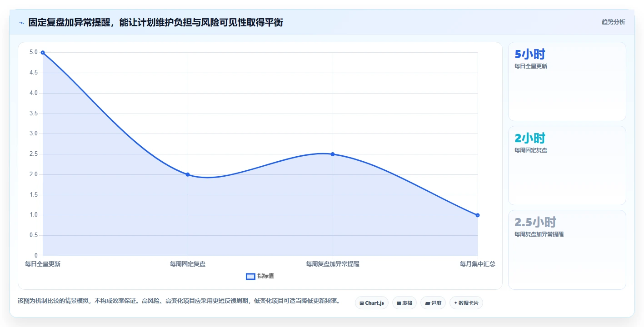Click 每周复盘加异常提醒 label under 2.5小时 card
This screenshot has width=644, height=327.
click(x=539, y=234)
